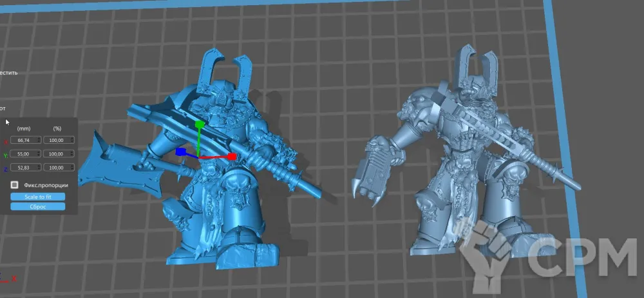This screenshot has height=298, width=644.
Task: Open the Переместить (move) tool entry
Action: [9, 73]
